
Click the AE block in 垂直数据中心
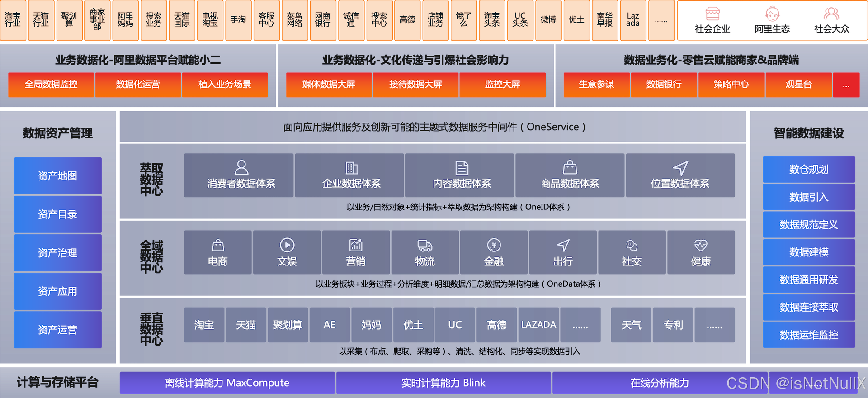pos(330,325)
